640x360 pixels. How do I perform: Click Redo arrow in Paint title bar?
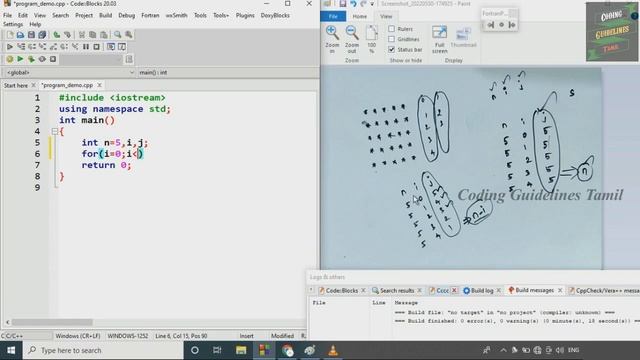[x=363, y=4]
